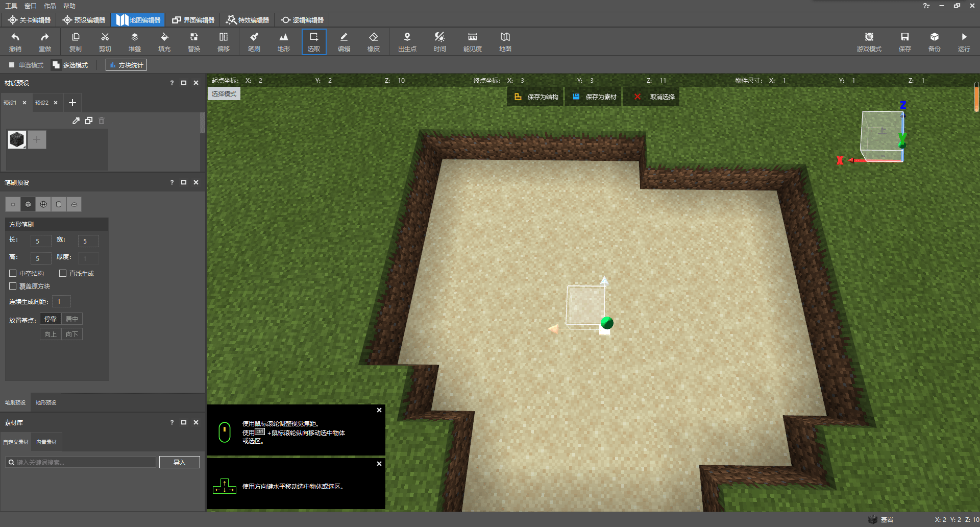Screen dimensions: 980x527
Task: Add a block to the material preset
Action: click(37, 139)
